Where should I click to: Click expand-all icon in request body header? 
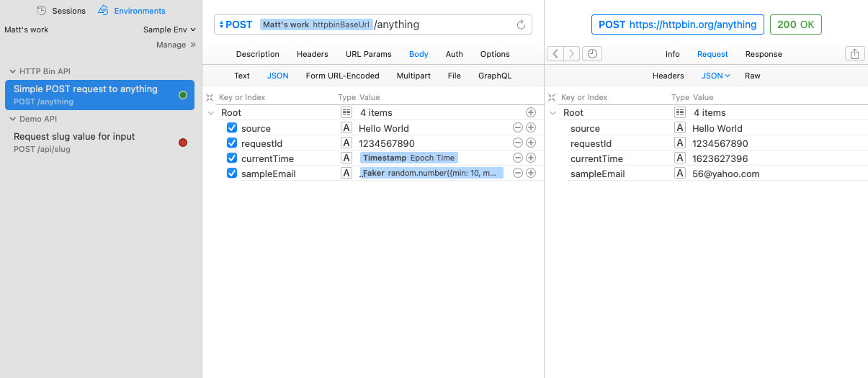[x=210, y=97]
